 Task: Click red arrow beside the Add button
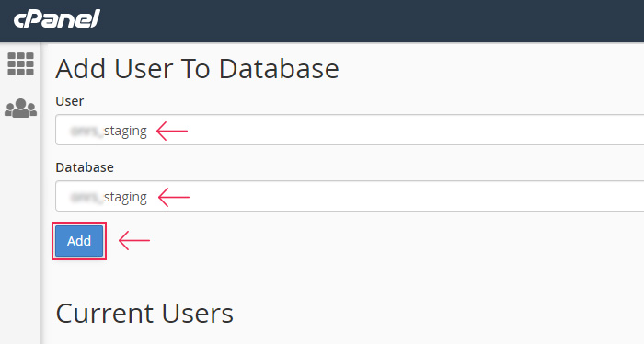pos(134,240)
